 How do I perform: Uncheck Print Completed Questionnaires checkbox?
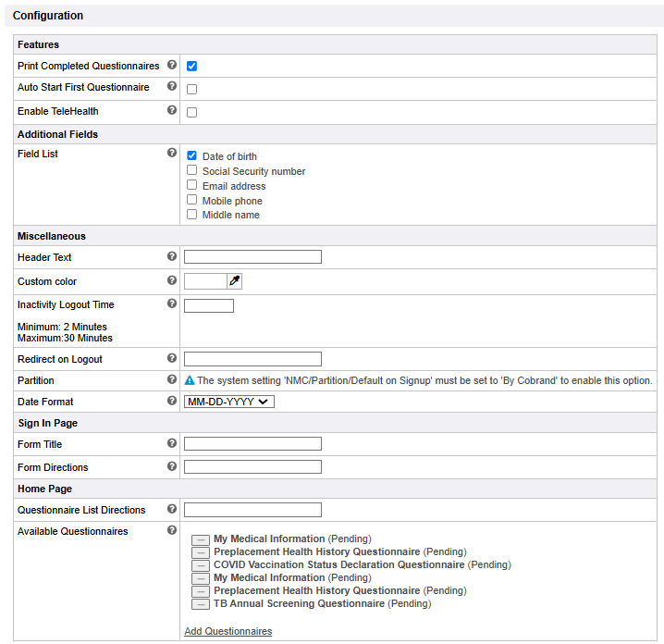192,67
